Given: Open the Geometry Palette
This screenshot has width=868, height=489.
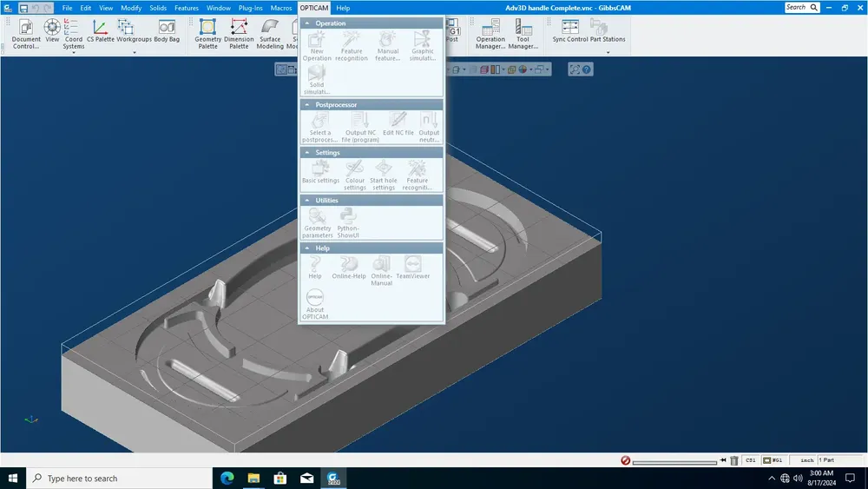Looking at the screenshot, I should tap(207, 33).
